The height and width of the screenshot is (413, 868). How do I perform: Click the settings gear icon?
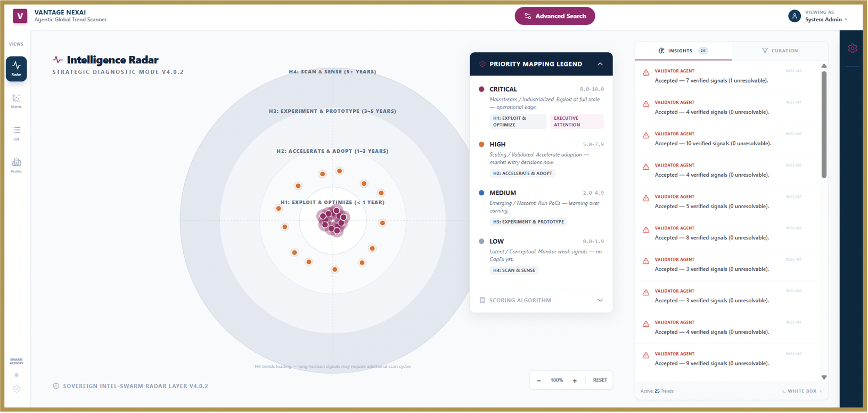(x=853, y=48)
